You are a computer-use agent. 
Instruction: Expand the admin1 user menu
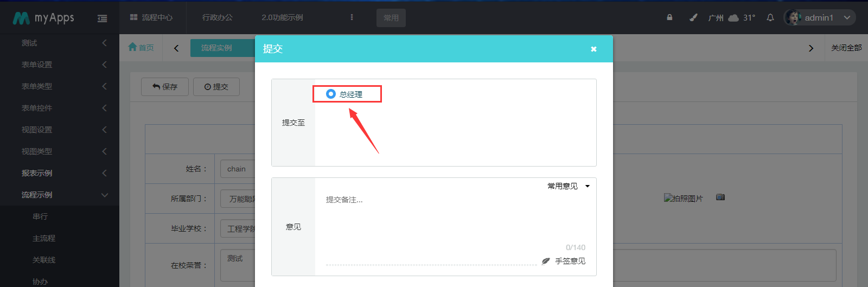(819, 17)
